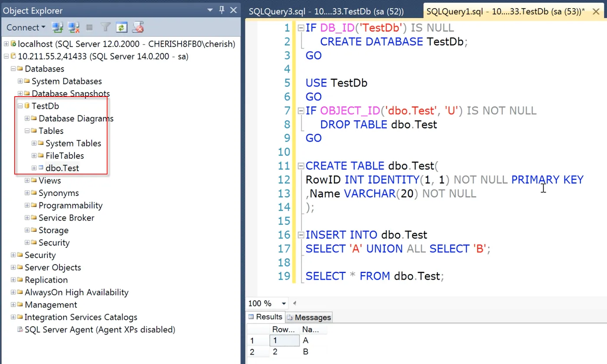The image size is (607, 364).
Task: Click the Management folder icon
Action: [x=20, y=305]
